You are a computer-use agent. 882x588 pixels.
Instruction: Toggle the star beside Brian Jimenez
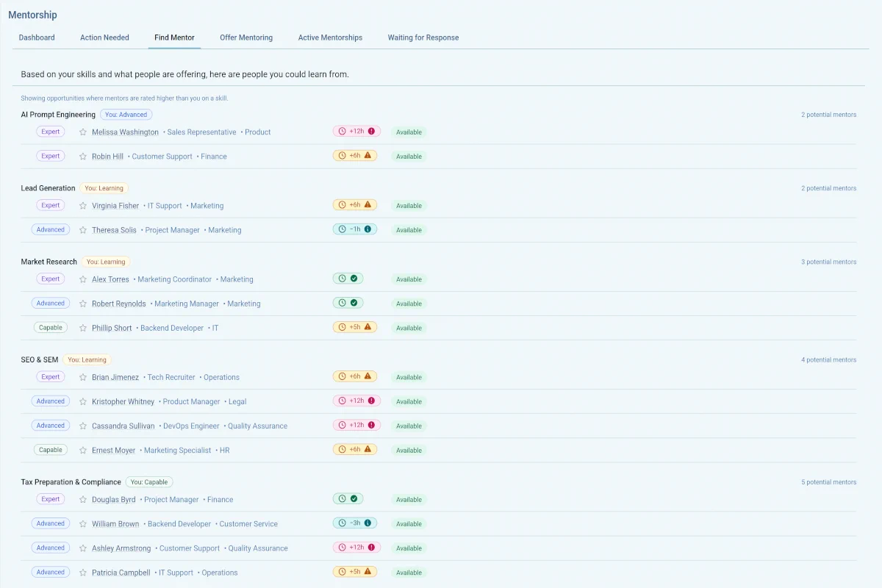pyautogui.click(x=83, y=377)
